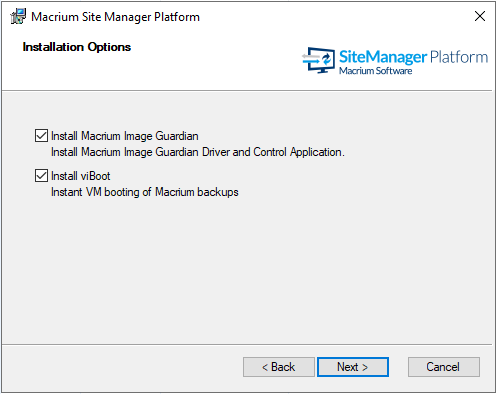
Task: Click the separator line above the buttons
Action: [x=247, y=344]
